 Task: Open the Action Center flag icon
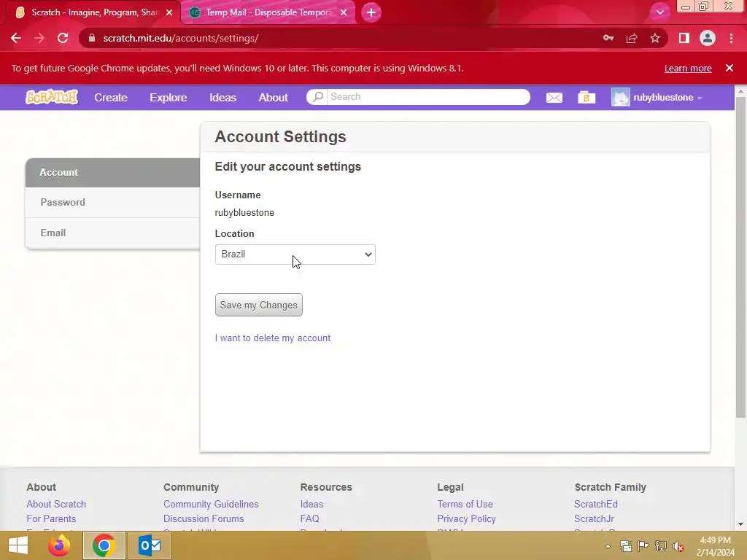(643, 546)
